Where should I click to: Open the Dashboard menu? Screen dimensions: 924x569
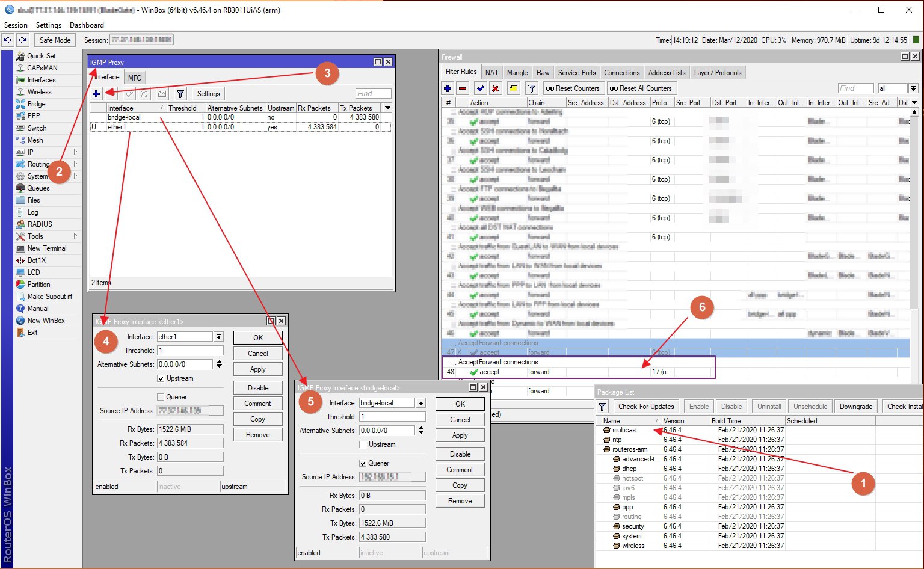pyautogui.click(x=87, y=25)
